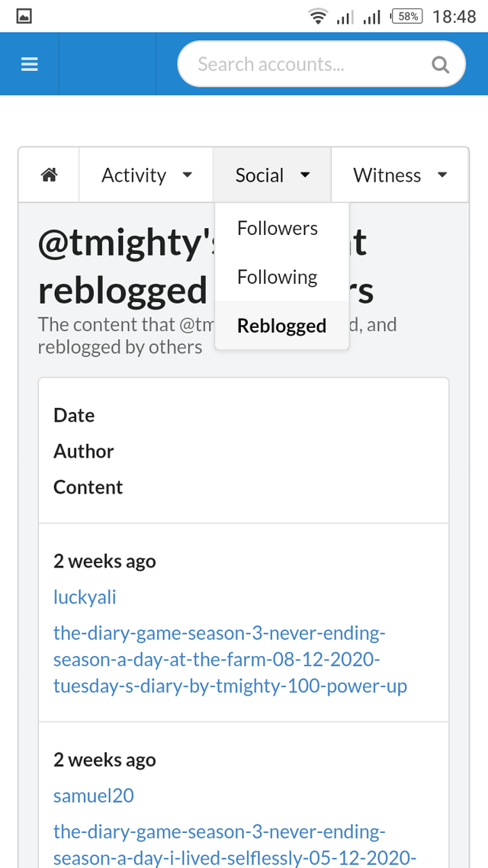This screenshot has height=868, width=488.
Task: Open the luckyali author profile
Action: (x=85, y=596)
